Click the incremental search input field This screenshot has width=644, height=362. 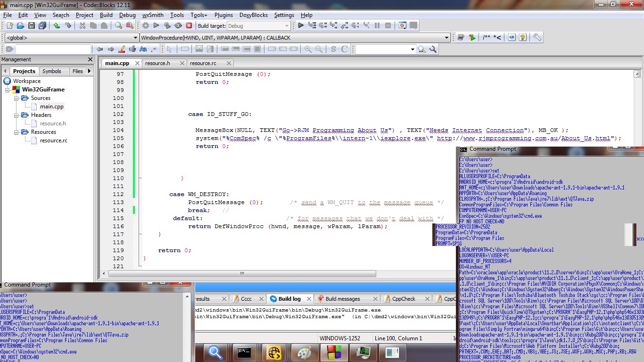[x=53, y=49]
